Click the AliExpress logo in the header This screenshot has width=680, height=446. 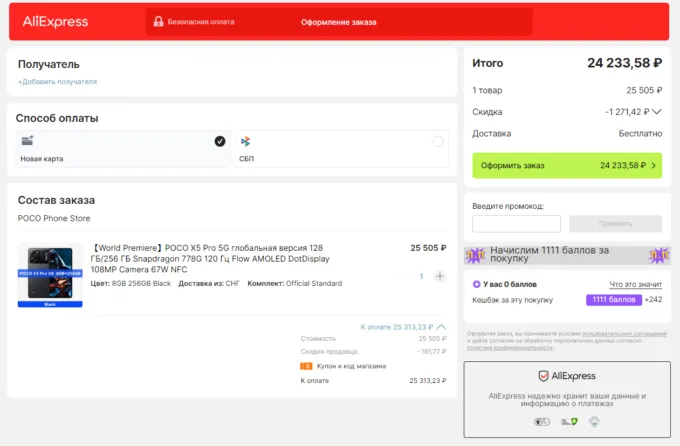coord(55,21)
